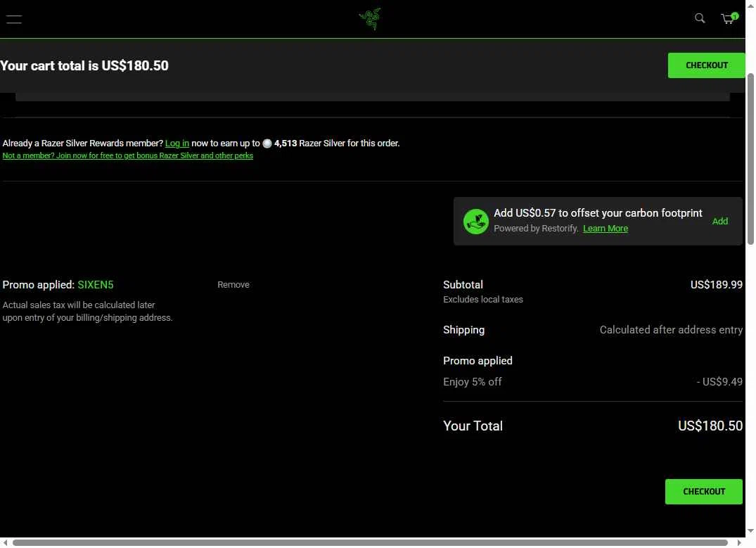Open the shopping cart icon
The width and height of the screenshot is (756, 548).
coord(729,18)
